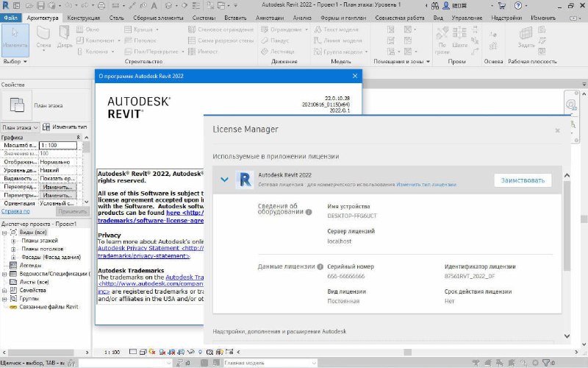This screenshot has height=368, width=588.
Task: Click the info icon beside Сведения об оборудовании
Action: coord(309,212)
